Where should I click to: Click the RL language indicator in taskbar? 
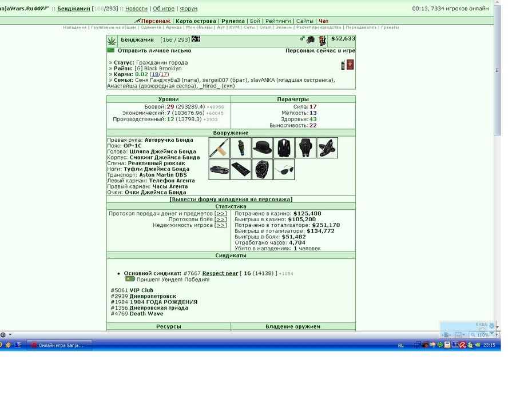pyautogui.click(x=400, y=345)
